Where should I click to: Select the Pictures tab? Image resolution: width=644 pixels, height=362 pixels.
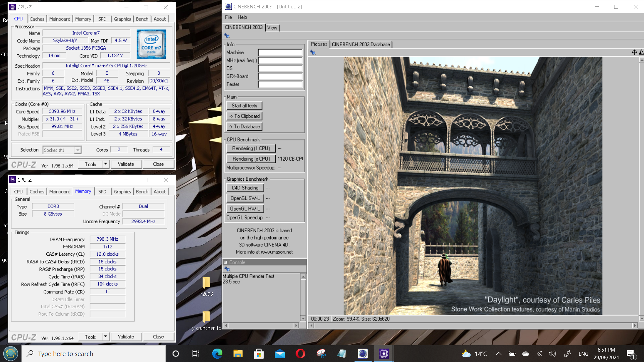click(319, 44)
